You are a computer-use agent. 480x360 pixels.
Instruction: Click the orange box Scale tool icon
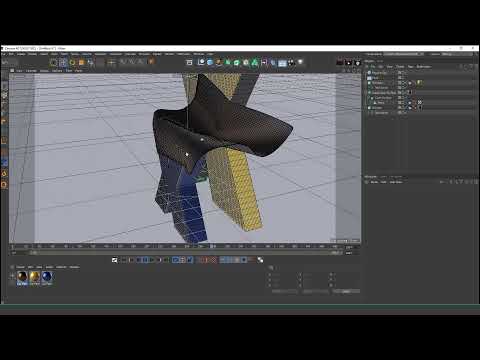coord(81,62)
